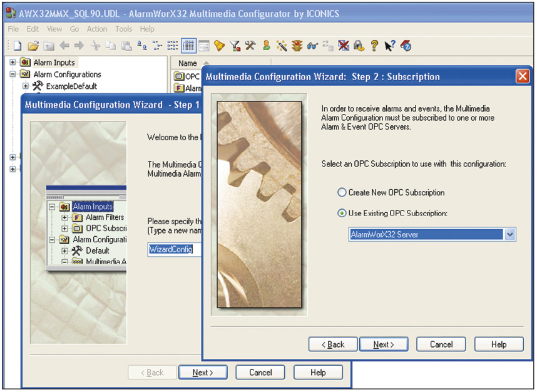This screenshot has width=537, height=392.
Task: Click the New file toolbar icon
Action: pyautogui.click(x=18, y=46)
